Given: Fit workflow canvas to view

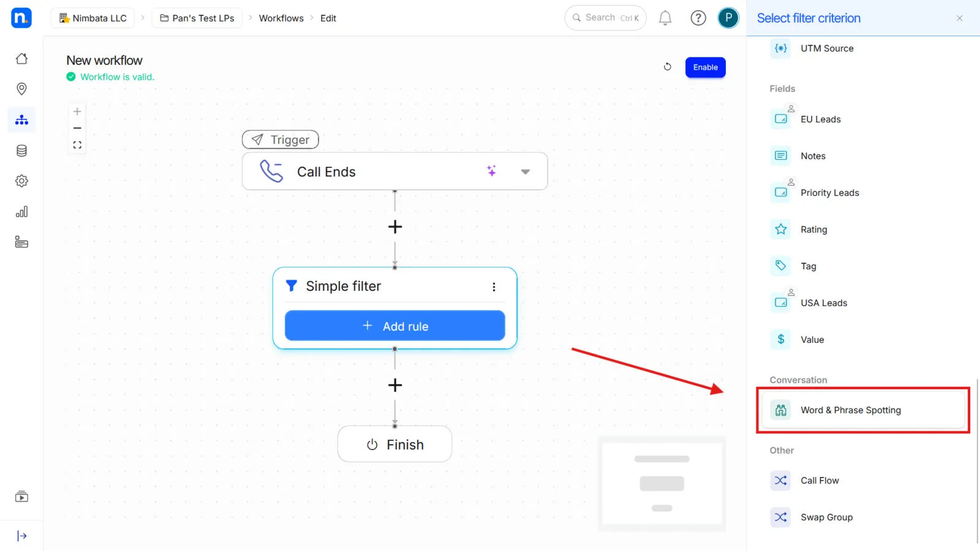Looking at the screenshot, I should 77,145.
